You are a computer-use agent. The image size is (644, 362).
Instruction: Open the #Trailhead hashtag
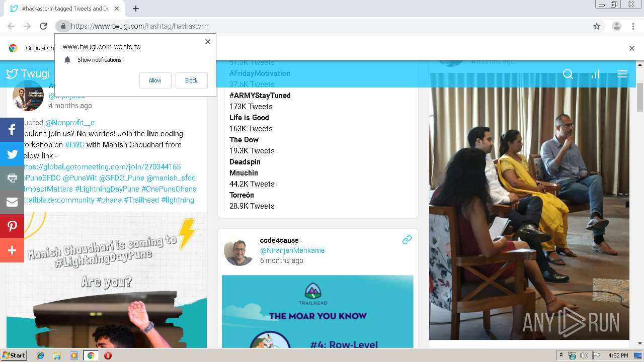pyautogui.click(x=141, y=200)
